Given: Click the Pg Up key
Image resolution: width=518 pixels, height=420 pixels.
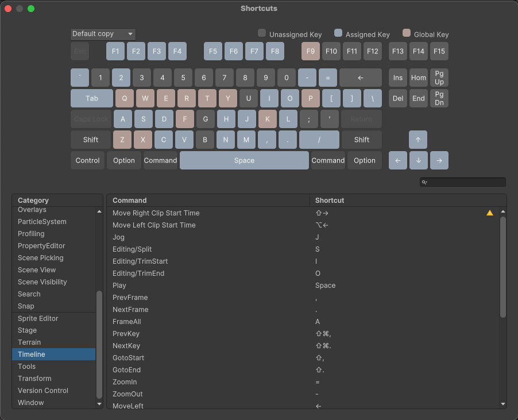Looking at the screenshot, I should click(x=439, y=77).
